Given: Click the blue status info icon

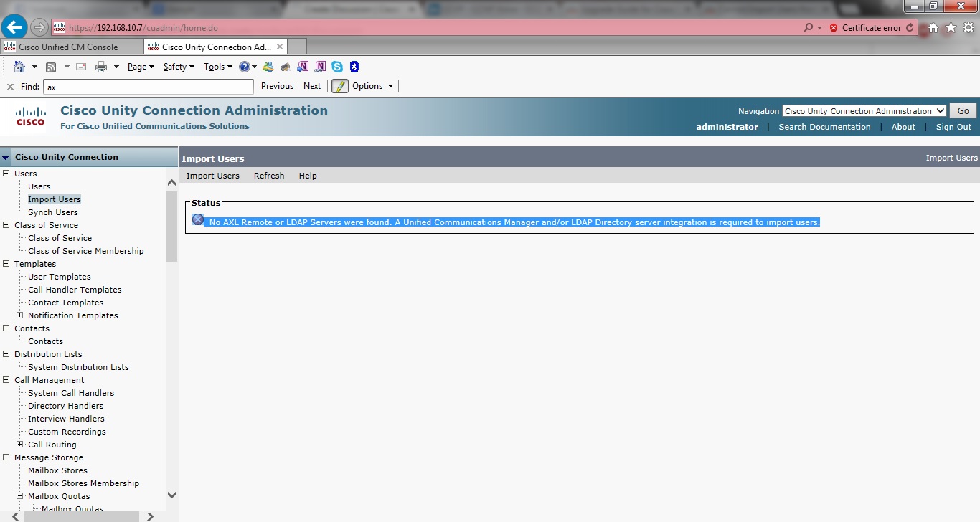Looking at the screenshot, I should [x=198, y=219].
